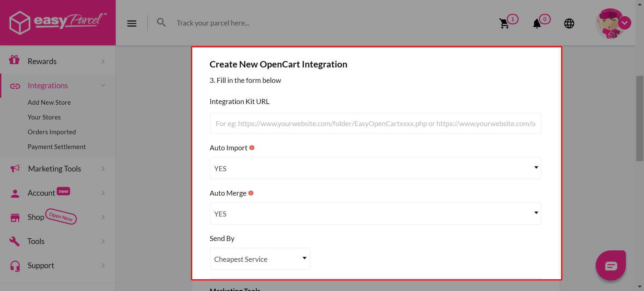The width and height of the screenshot is (644, 291).
Task: Click the Marketing Tools megaphone icon
Action: coord(15,168)
